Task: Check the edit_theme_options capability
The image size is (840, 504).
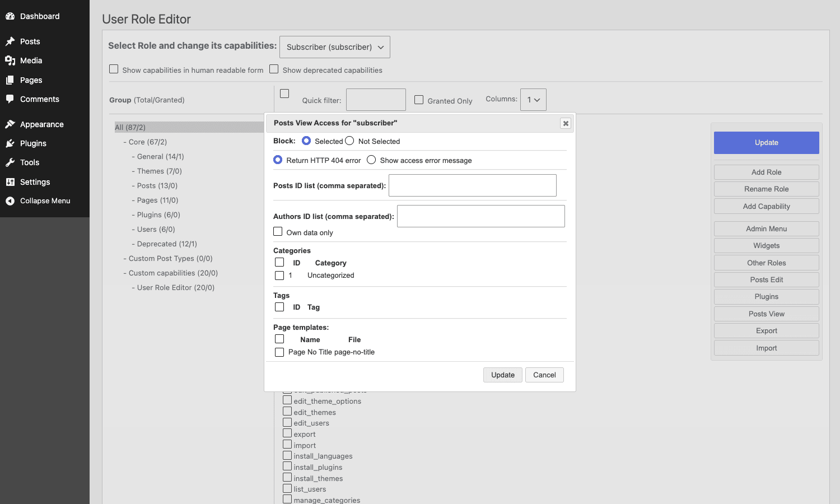Action: 287,400
